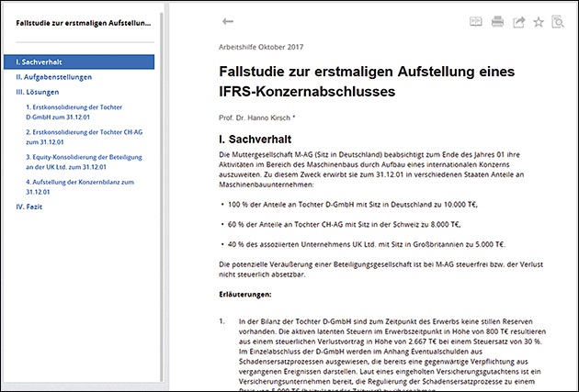Open the reading mode book icon
The height and width of the screenshot is (392, 579).
[476, 20]
